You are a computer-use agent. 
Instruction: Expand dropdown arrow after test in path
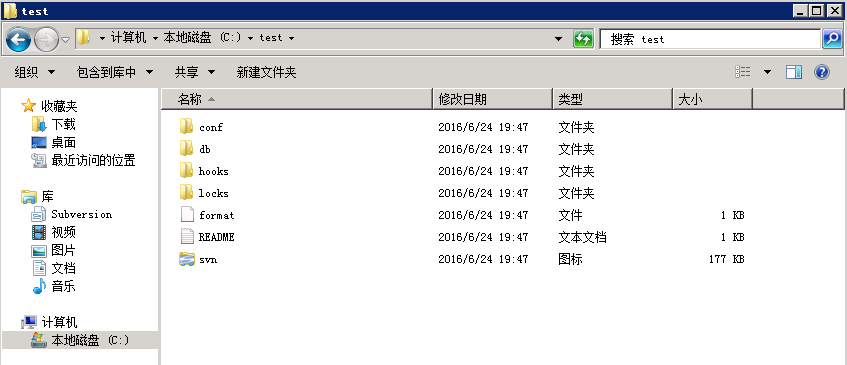click(292, 38)
